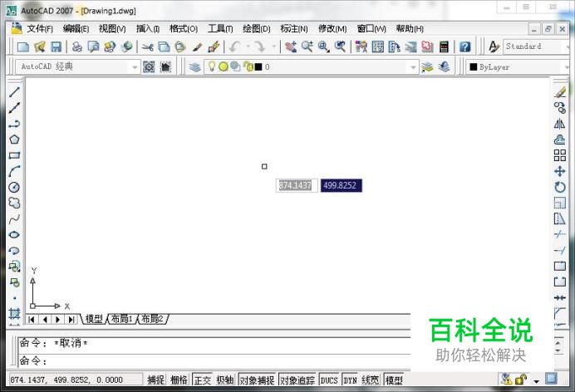
Task: Toggle 正交 ortho mode
Action: point(202,380)
